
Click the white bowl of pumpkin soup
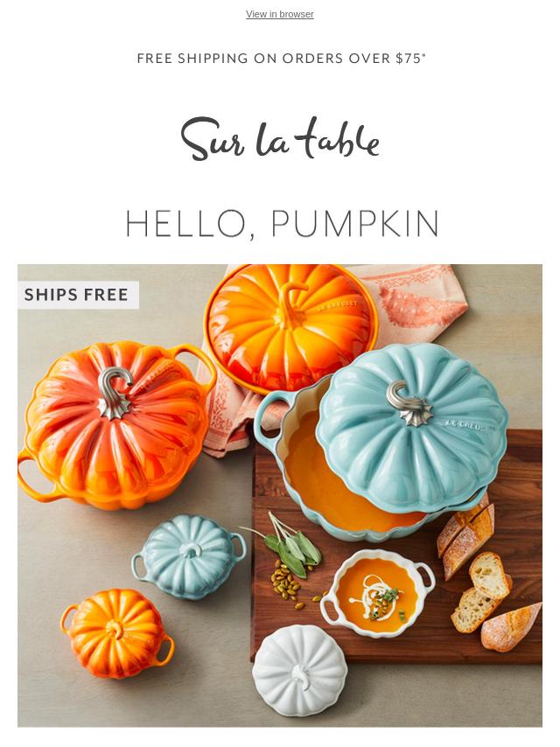tap(376, 592)
